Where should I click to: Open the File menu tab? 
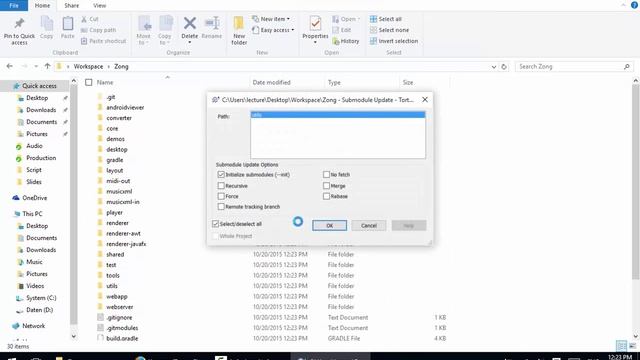(x=14, y=5)
